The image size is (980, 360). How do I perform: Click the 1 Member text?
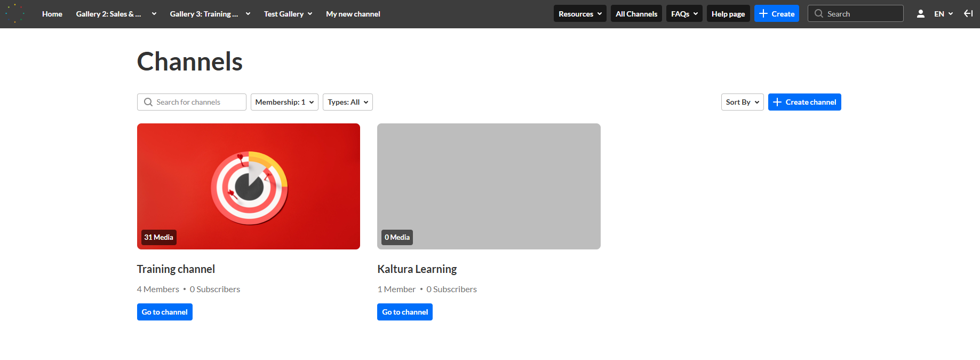point(396,289)
